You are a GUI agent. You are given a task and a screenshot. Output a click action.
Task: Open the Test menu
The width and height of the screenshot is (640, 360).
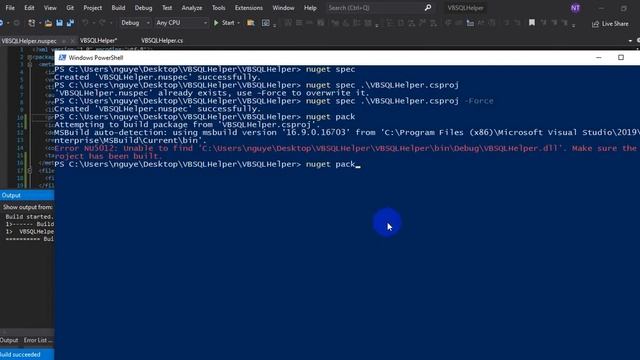coord(167,8)
